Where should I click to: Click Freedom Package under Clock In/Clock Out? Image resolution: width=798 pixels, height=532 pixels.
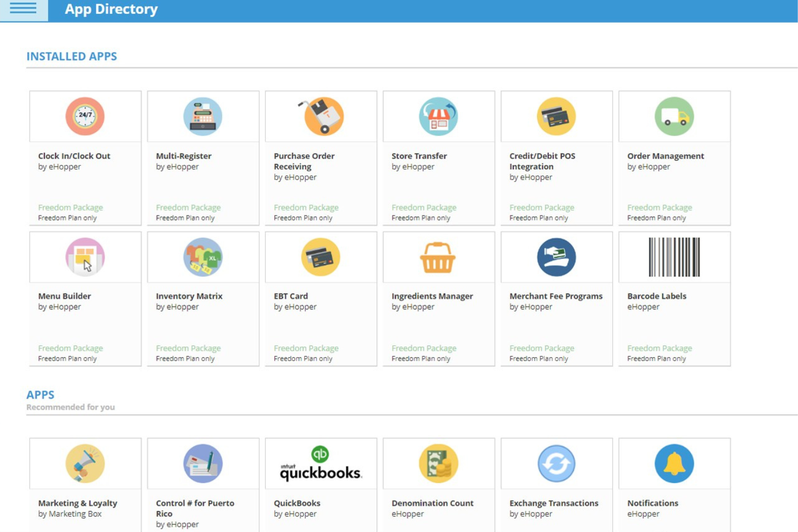pyautogui.click(x=70, y=208)
